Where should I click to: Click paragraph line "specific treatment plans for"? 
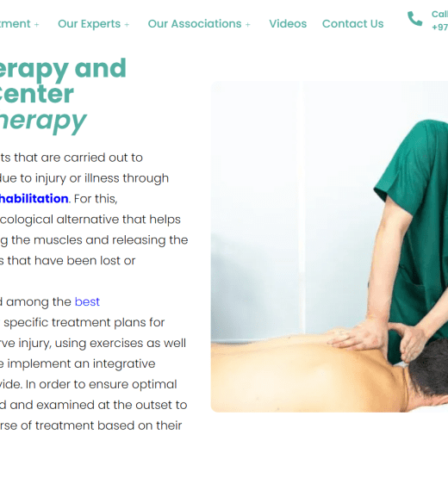pos(84,323)
